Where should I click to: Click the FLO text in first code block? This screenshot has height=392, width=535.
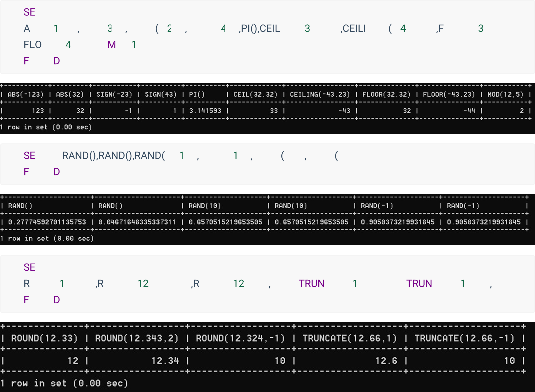(33, 45)
